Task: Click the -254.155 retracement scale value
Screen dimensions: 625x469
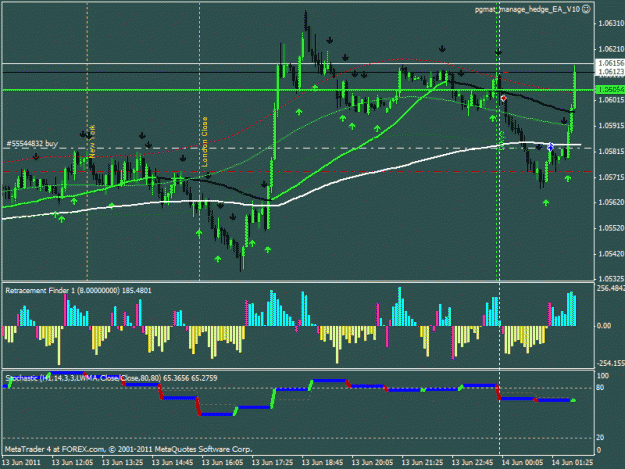Action: point(611,363)
